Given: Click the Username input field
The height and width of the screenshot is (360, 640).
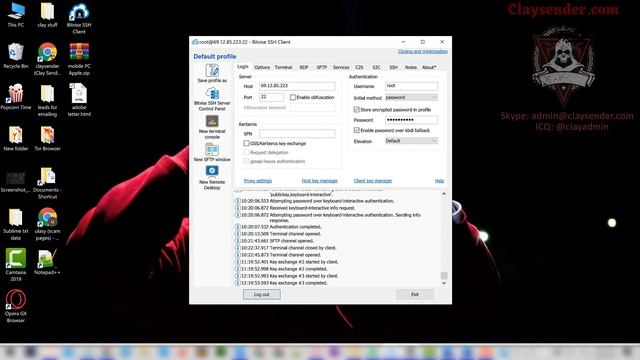Looking at the screenshot, I should coord(411,86).
